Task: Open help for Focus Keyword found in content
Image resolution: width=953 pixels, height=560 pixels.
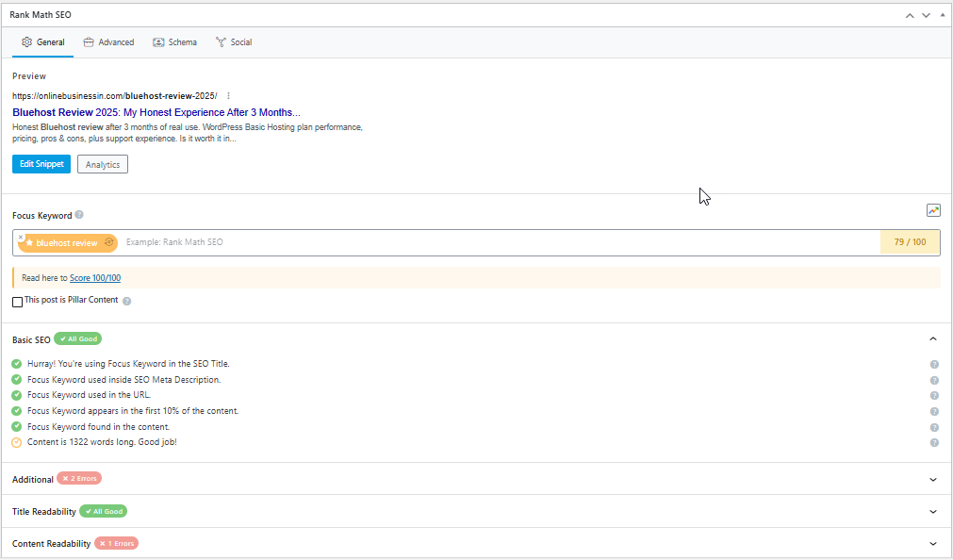Action: click(x=934, y=427)
